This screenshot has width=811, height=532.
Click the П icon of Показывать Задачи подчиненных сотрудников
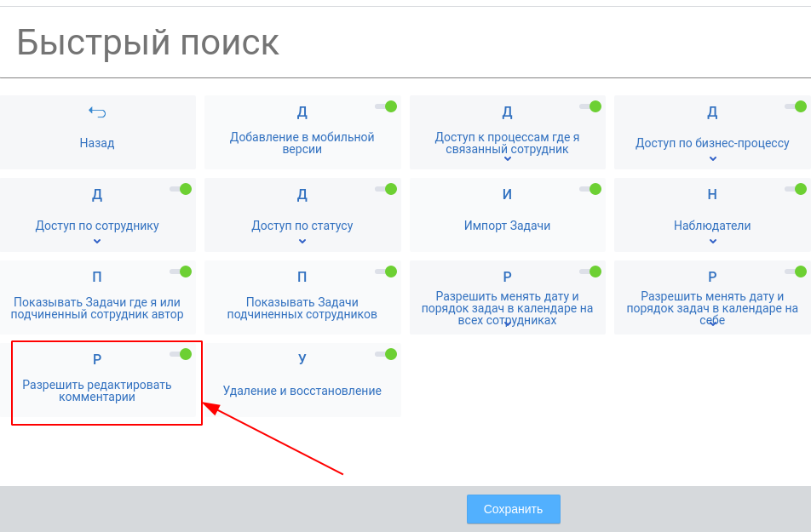(302, 277)
